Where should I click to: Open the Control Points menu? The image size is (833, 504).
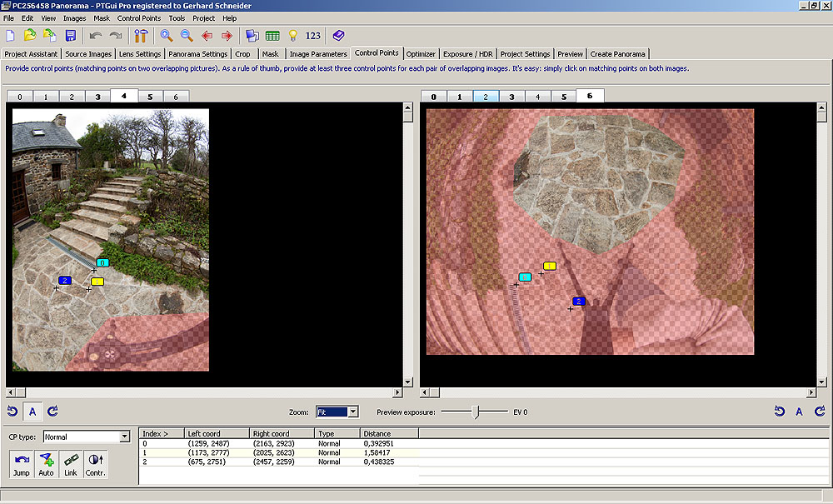[139, 17]
